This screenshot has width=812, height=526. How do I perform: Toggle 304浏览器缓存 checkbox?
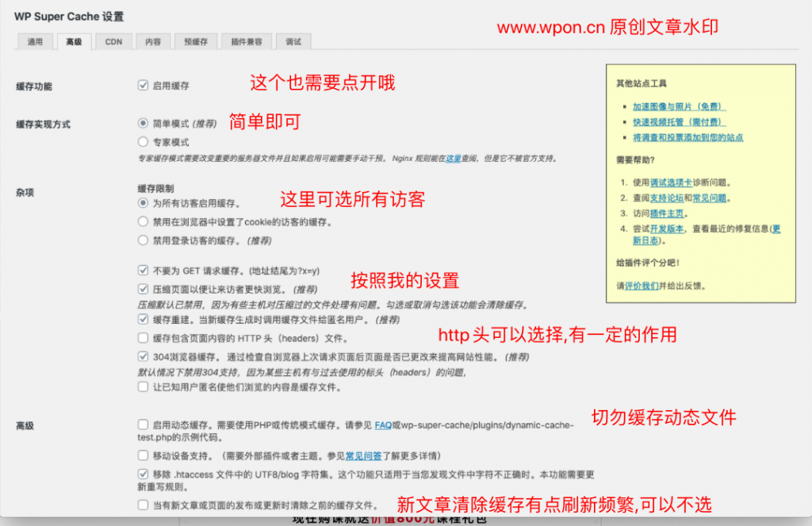pyautogui.click(x=144, y=357)
